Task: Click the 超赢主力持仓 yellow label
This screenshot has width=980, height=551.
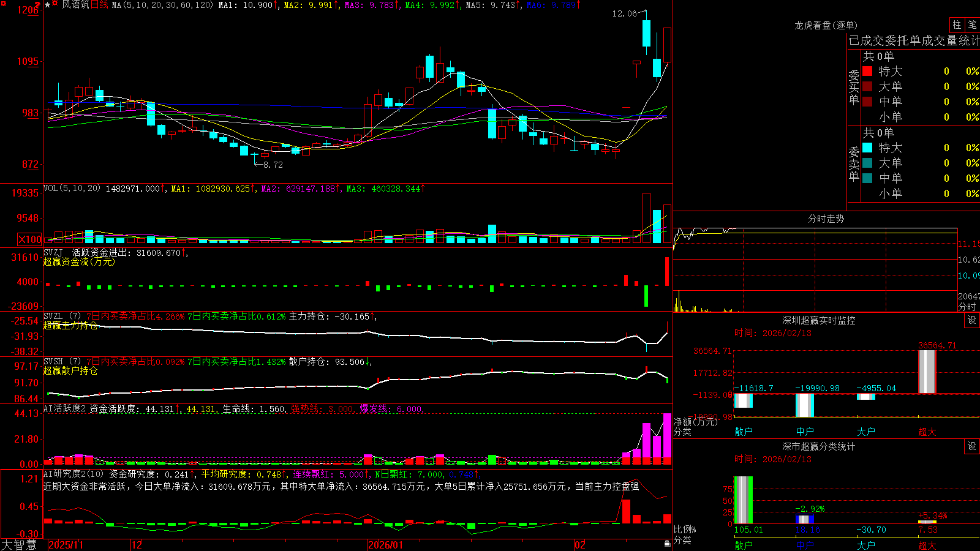Action: [70, 325]
